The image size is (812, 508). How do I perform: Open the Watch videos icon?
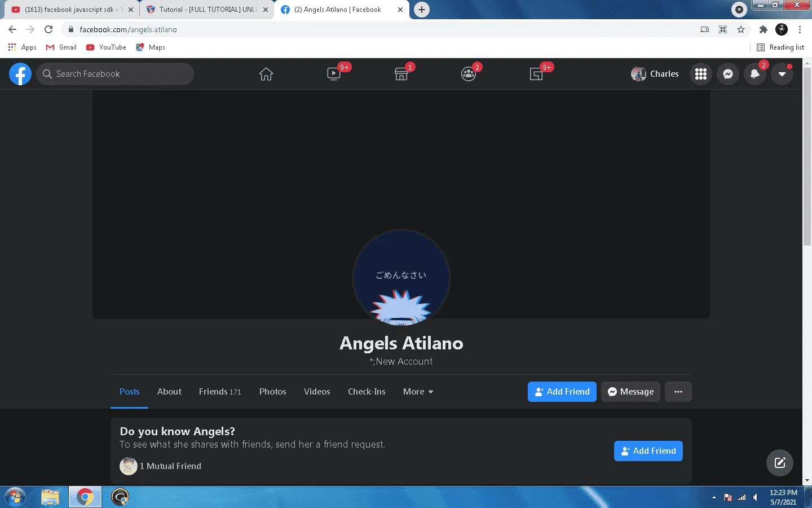pyautogui.click(x=334, y=74)
